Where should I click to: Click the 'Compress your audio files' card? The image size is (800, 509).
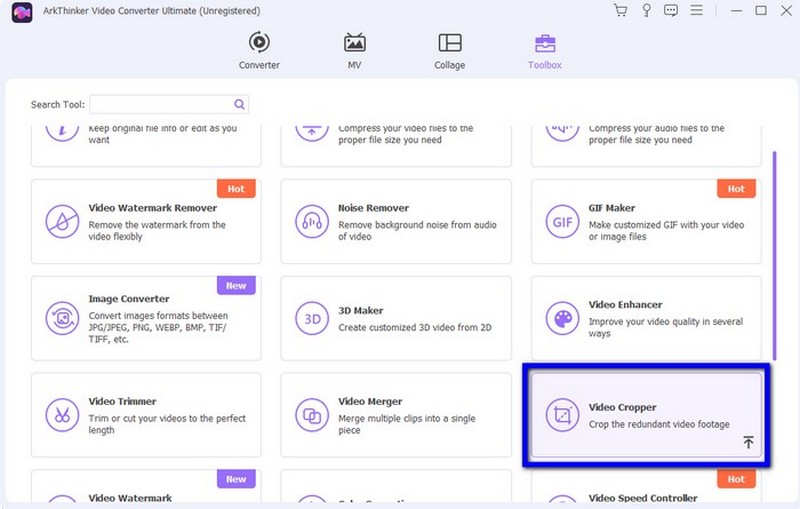646,146
